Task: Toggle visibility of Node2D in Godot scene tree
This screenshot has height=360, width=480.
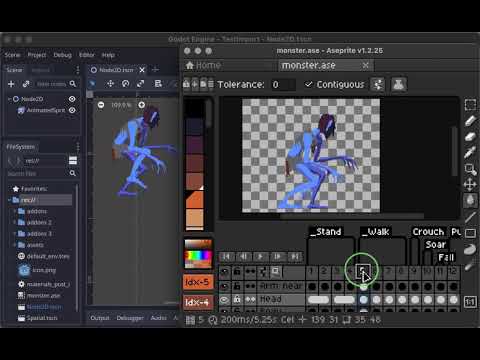Action: click(72, 99)
